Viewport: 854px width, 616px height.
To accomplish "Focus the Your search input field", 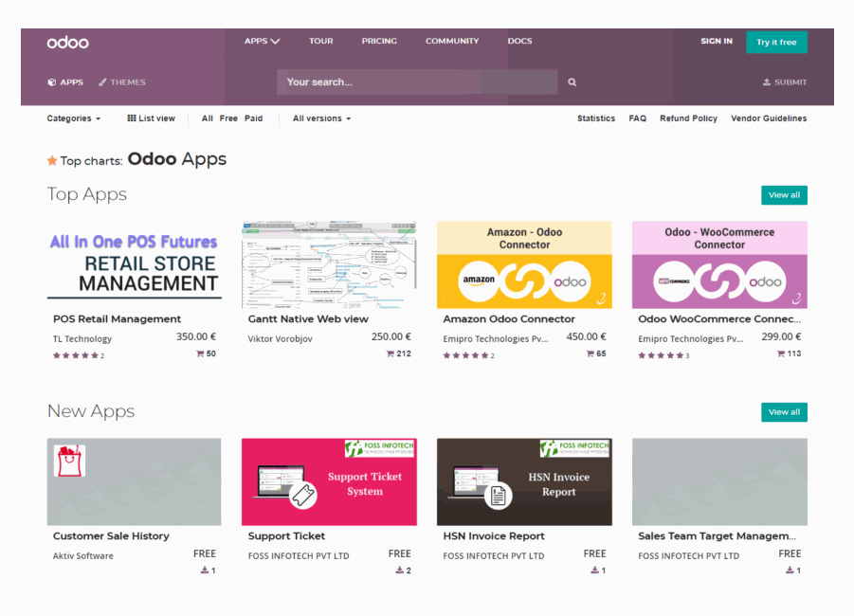I will (x=417, y=82).
